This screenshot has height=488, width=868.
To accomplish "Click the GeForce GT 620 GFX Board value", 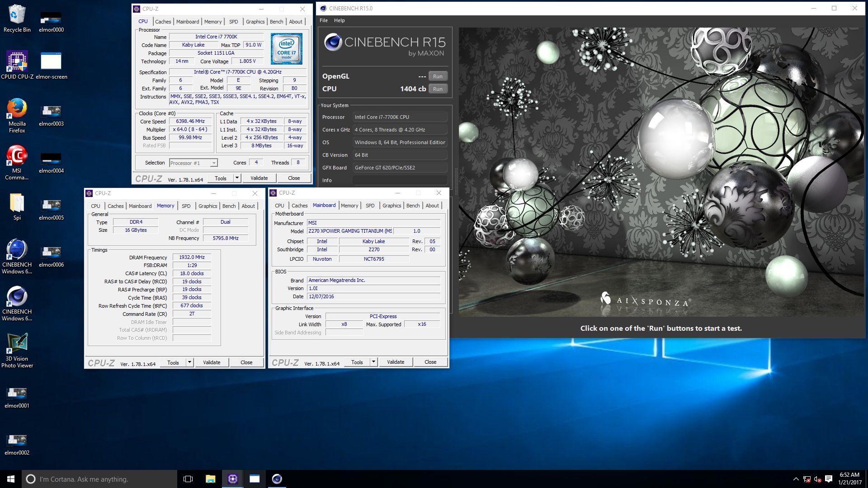I will coord(400,168).
